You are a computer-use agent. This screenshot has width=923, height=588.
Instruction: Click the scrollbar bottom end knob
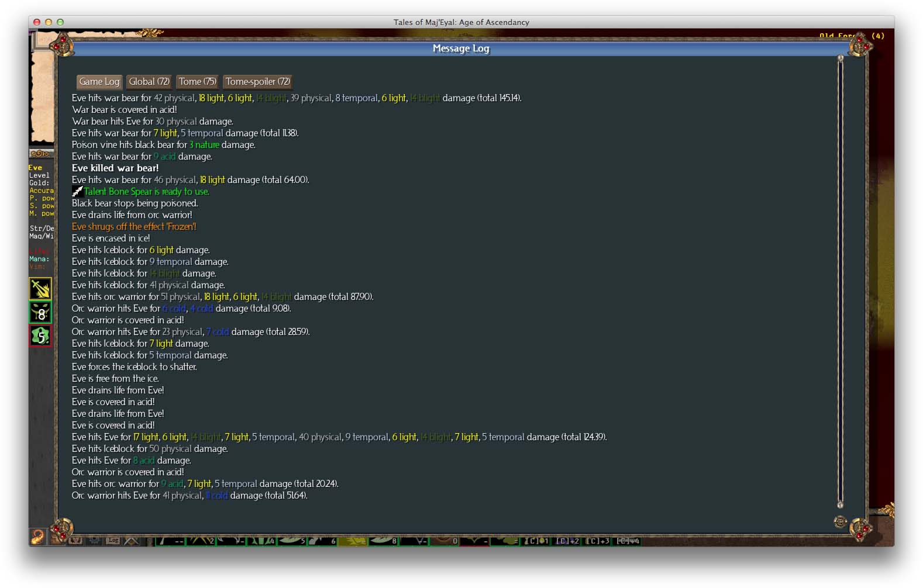(841, 504)
